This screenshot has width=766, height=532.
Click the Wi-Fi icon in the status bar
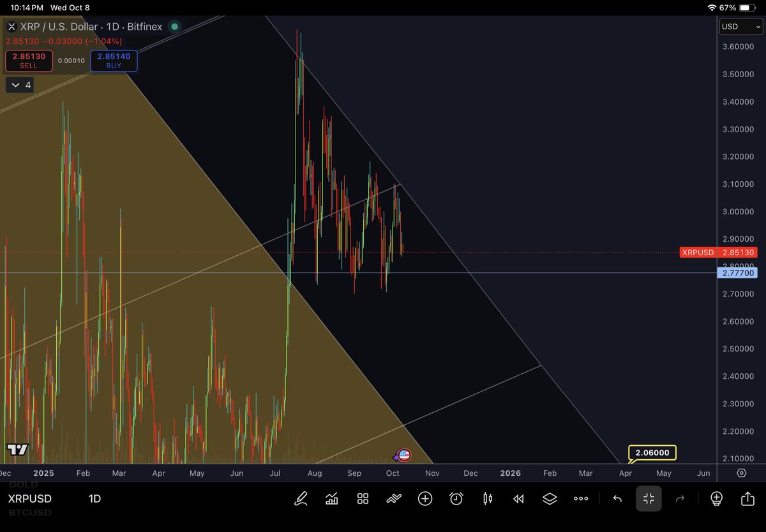(x=712, y=8)
